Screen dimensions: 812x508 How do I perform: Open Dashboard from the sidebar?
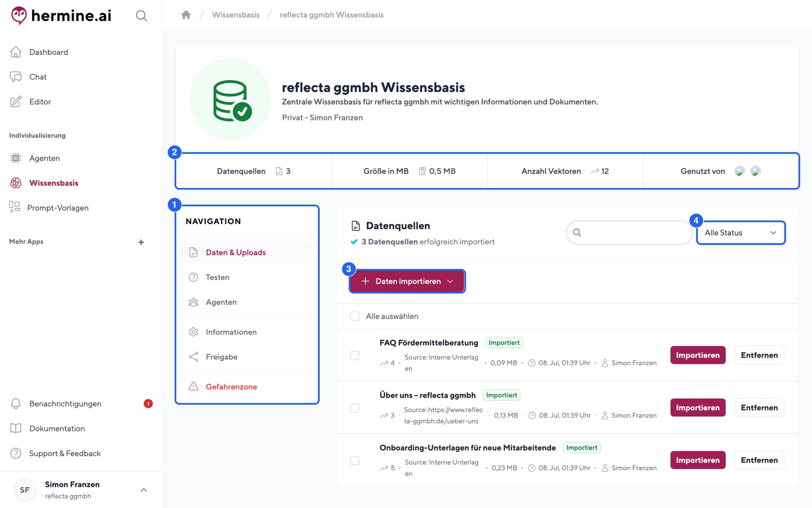(49, 52)
